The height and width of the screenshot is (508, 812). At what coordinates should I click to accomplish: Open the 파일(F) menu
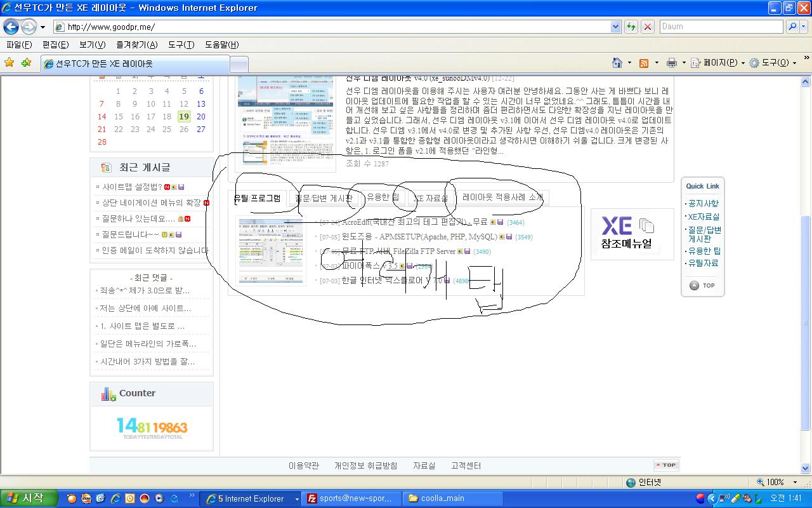pos(18,44)
